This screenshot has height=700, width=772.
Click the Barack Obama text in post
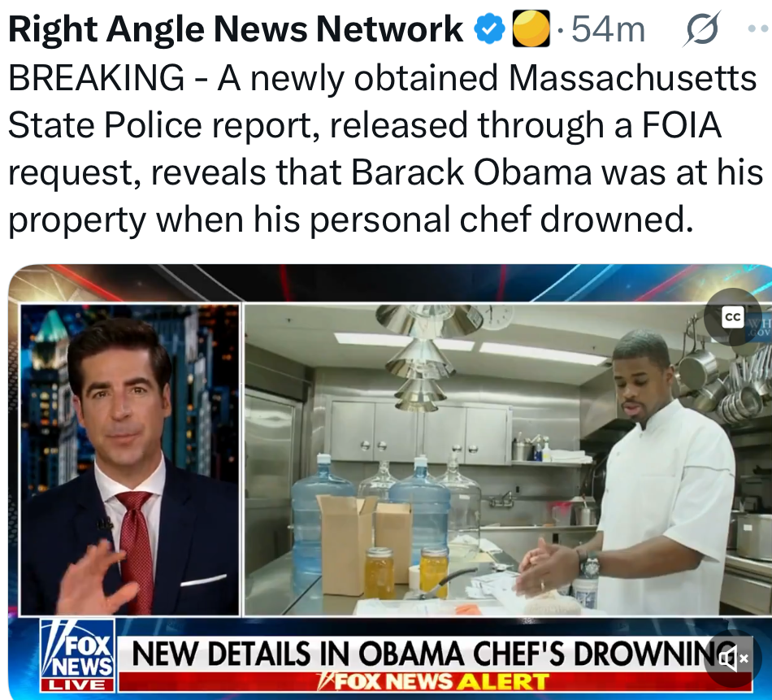click(471, 172)
